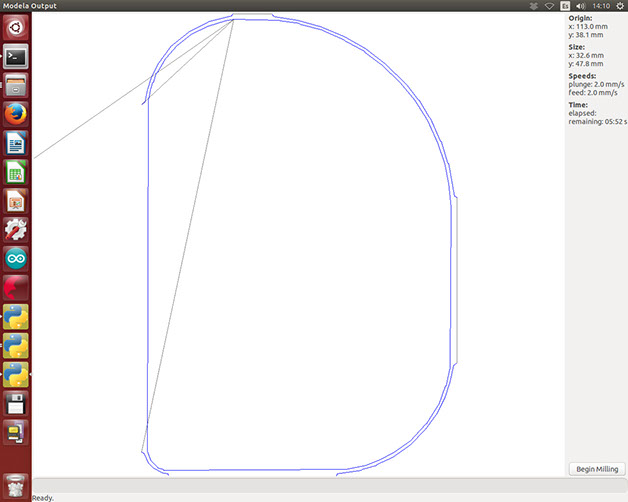Click the removable device icon above Trash
Viewport: 628px width, 502px height.
[16, 433]
